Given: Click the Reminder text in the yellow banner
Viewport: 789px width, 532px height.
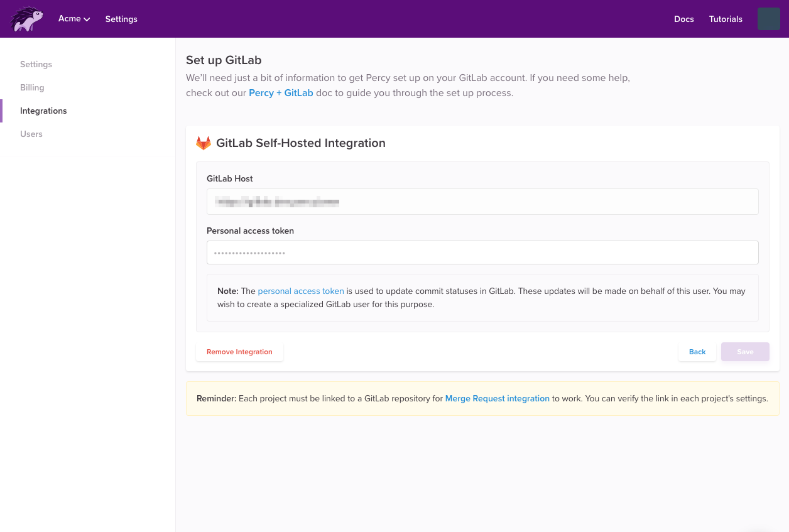Looking at the screenshot, I should click(x=482, y=398).
